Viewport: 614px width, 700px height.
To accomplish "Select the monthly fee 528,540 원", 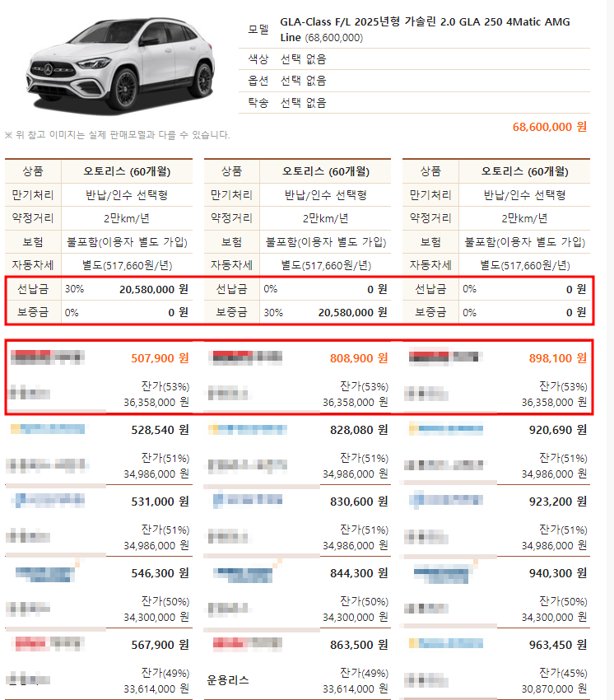I will point(160,430).
